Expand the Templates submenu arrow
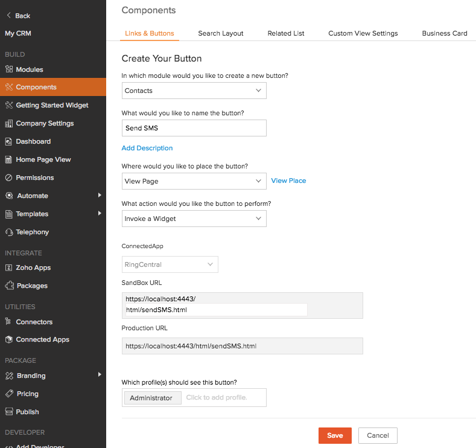Image resolution: width=476 pixels, height=448 pixels. pyautogui.click(x=100, y=214)
